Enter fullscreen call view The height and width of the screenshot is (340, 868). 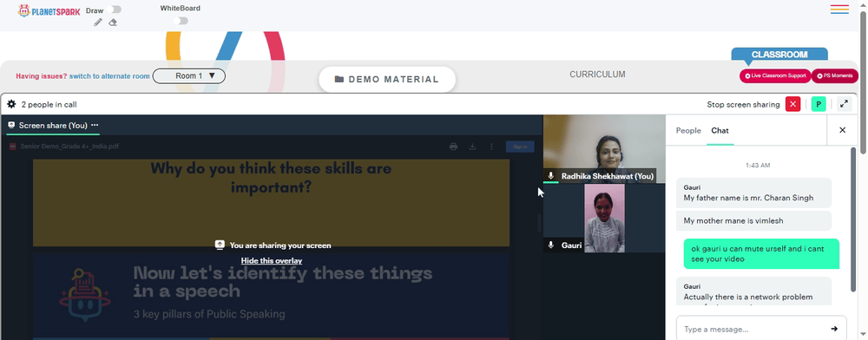point(845,104)
